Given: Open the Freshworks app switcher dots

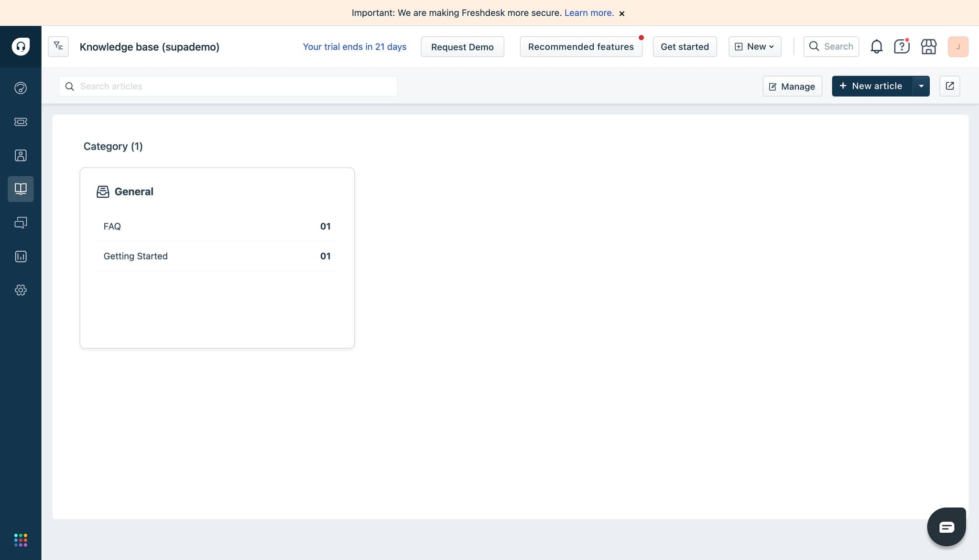Looking at the screenshot, I should pos(21,540).
